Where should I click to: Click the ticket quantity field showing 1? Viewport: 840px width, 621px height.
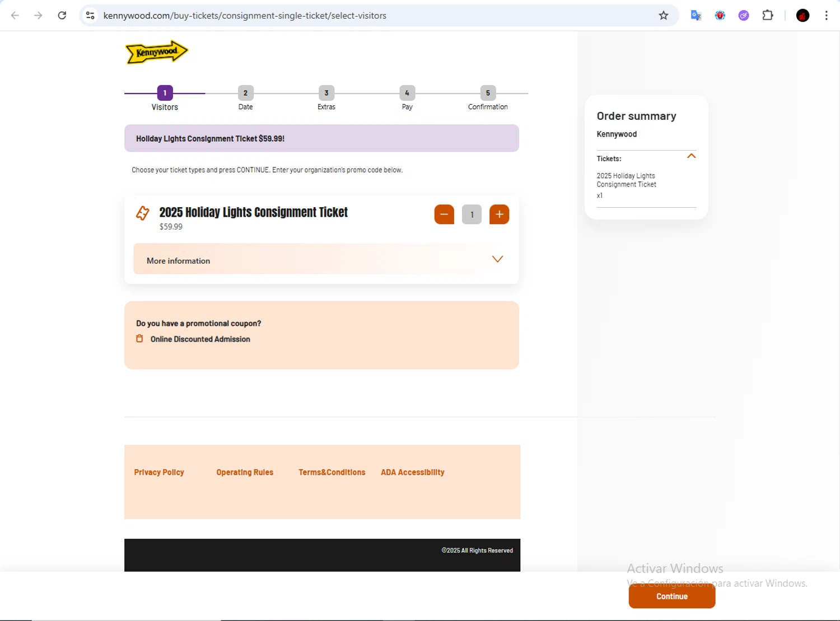point(472,214)
